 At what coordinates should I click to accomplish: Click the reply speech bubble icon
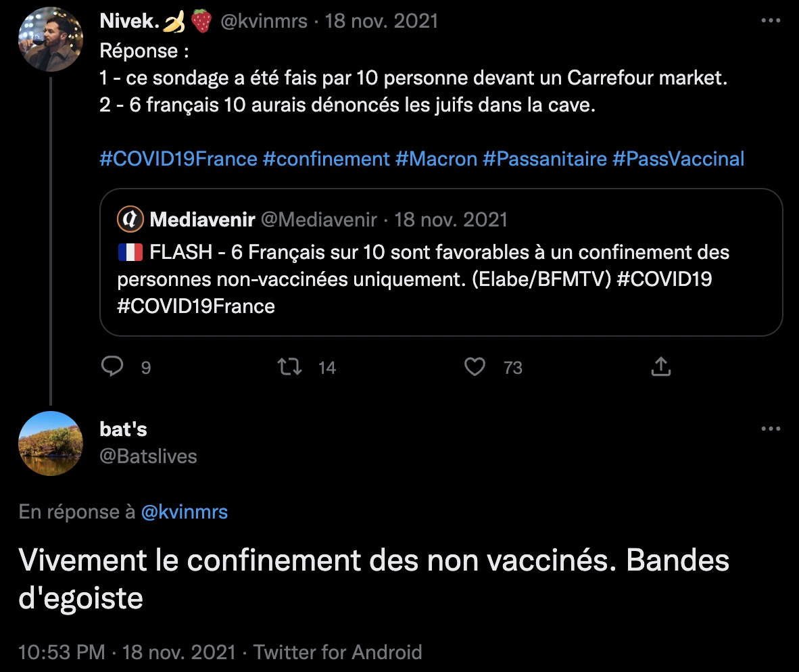click(x=112, y=366)
